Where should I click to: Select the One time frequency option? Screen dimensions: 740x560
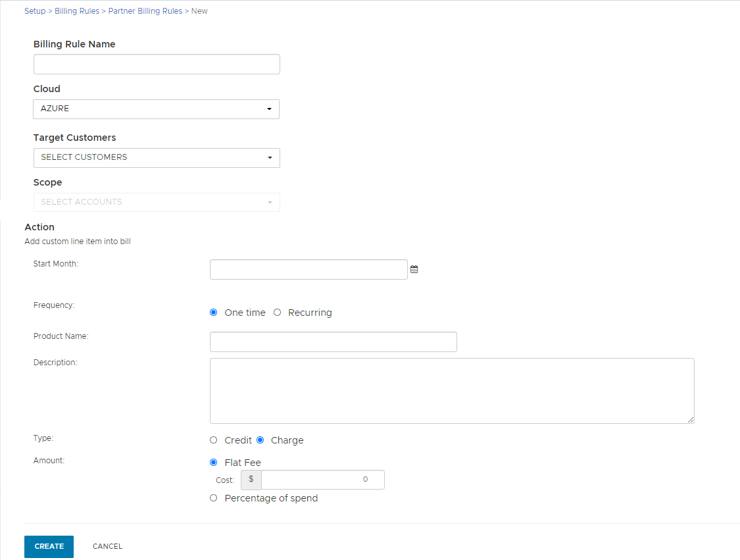(213, 312)
